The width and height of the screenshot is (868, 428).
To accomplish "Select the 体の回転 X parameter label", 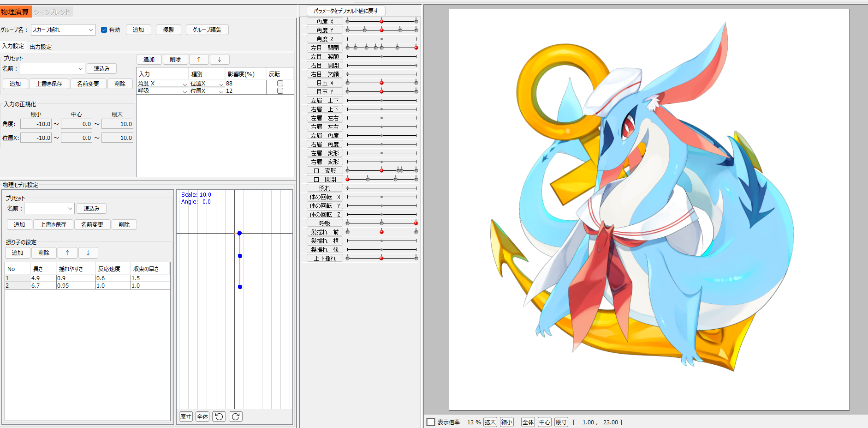I will coord(325,197).
